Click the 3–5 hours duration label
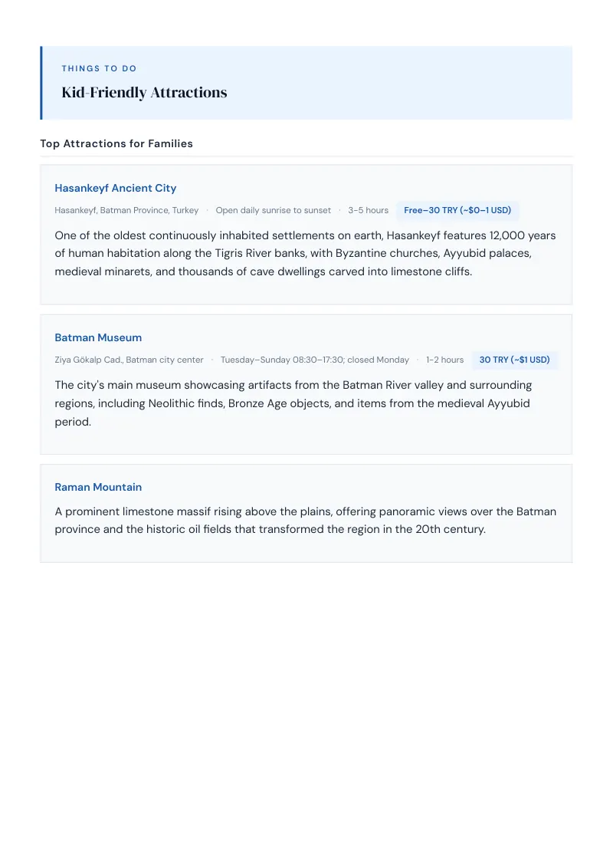This screenshot has width=613, height=868. coord(368,210)
